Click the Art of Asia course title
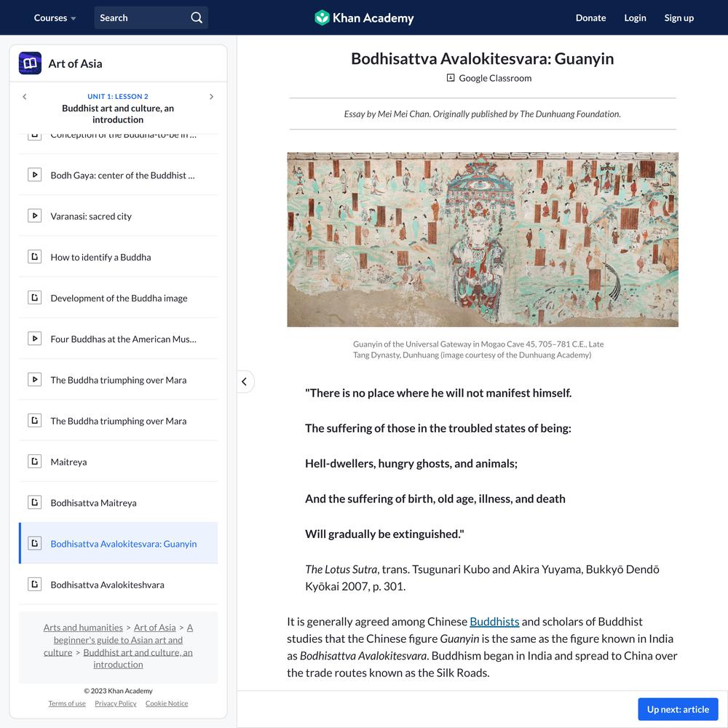Image resolution: width=728 pixels, height=728 pixels. [75, 63]
